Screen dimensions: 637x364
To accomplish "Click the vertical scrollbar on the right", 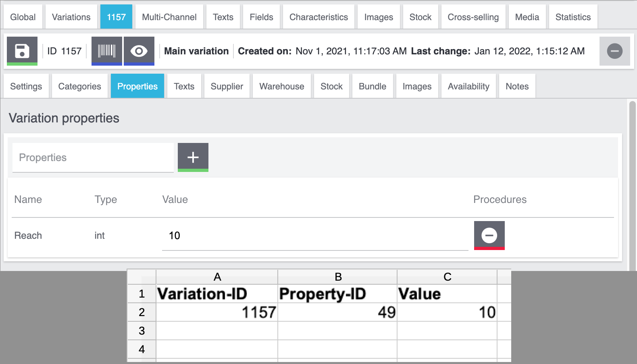I will pos(632,185).
